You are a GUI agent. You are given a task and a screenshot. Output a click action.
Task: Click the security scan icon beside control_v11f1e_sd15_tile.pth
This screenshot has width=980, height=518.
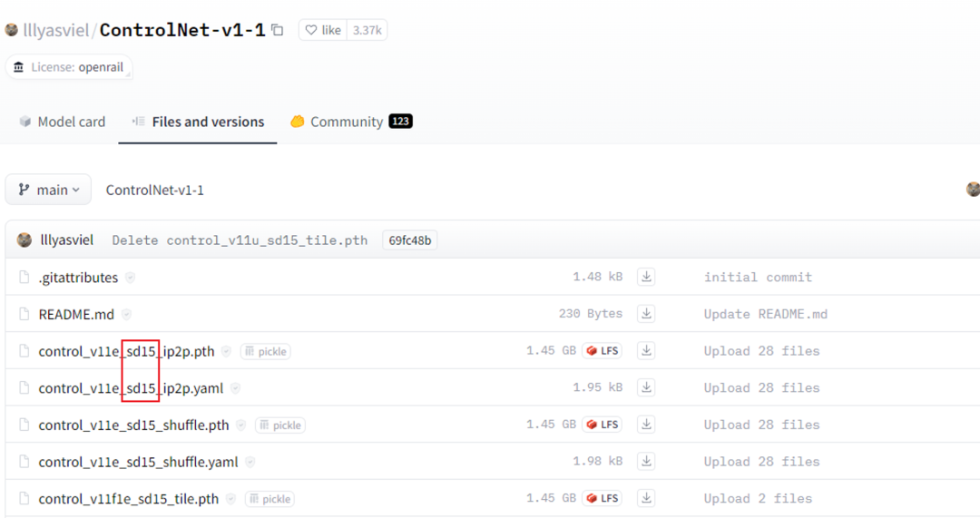click(x=230, y=499)
